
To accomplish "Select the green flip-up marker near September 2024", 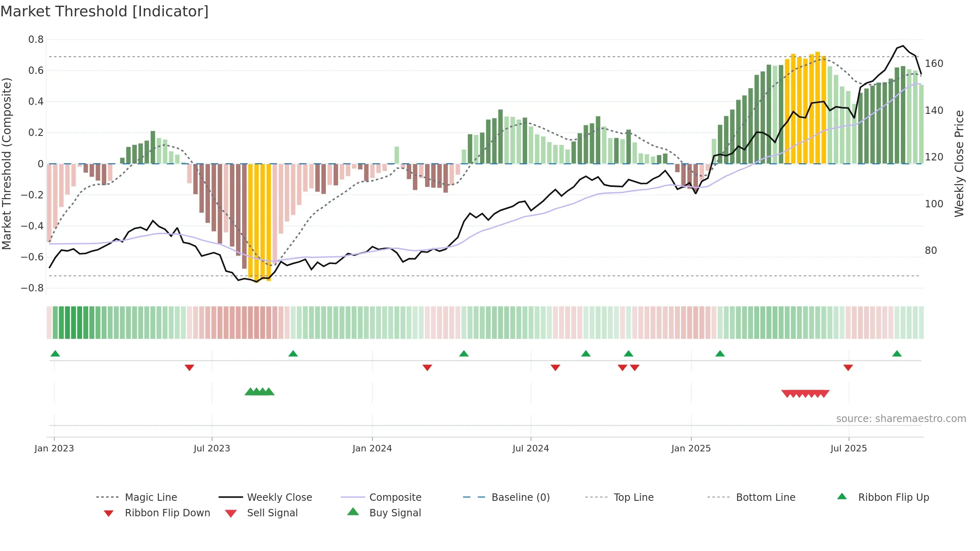I will tap(586, 353).
